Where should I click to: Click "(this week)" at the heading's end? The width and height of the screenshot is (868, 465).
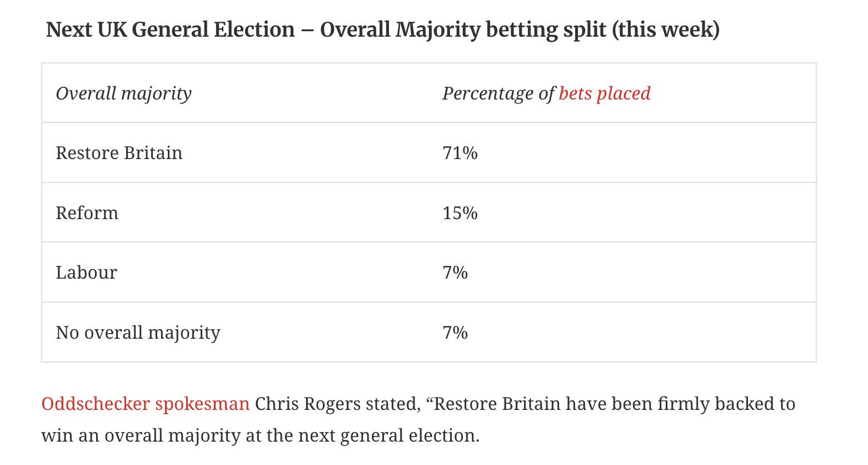point(666,29)
